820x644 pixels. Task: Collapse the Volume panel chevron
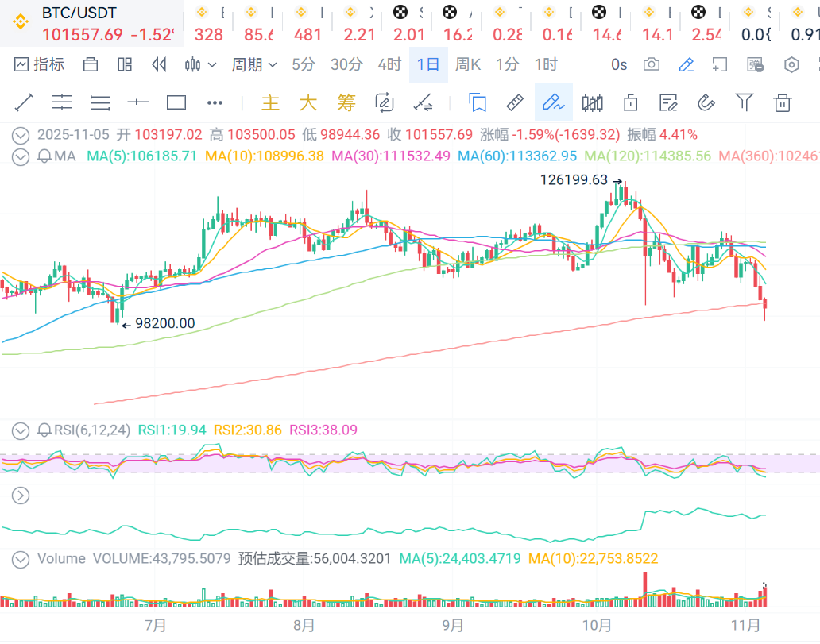click(x=21, y=559)
